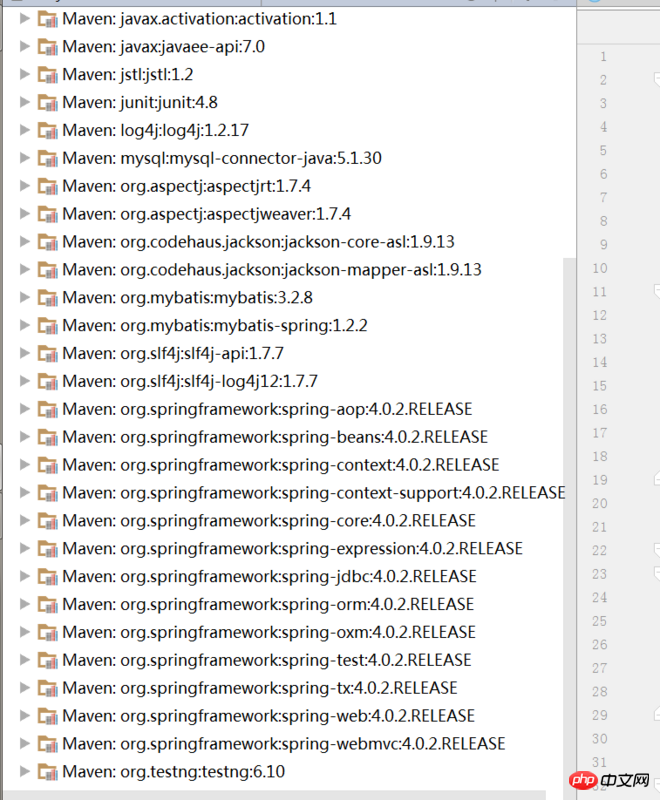660x800 pixels.
Task: Expand the log4j:log4j:1.2.17 library node
Action: point(24,130)
